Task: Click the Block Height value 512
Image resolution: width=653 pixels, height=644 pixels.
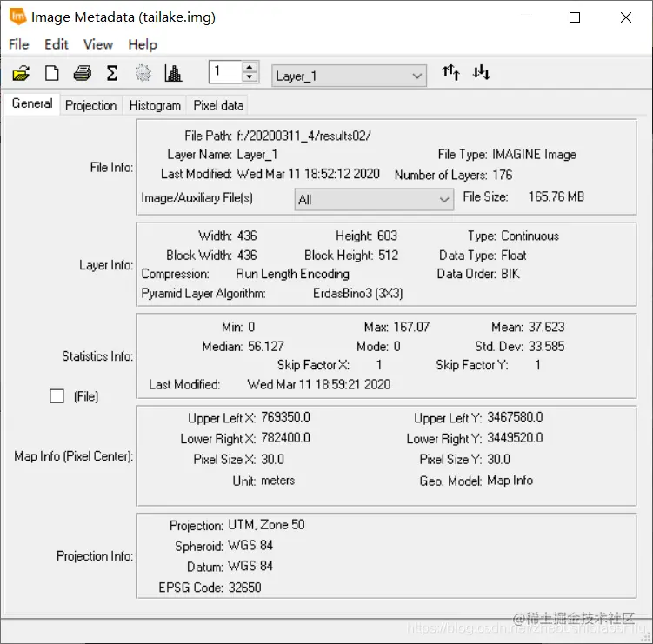Action: pyautogui.click(x=388, y=255)
